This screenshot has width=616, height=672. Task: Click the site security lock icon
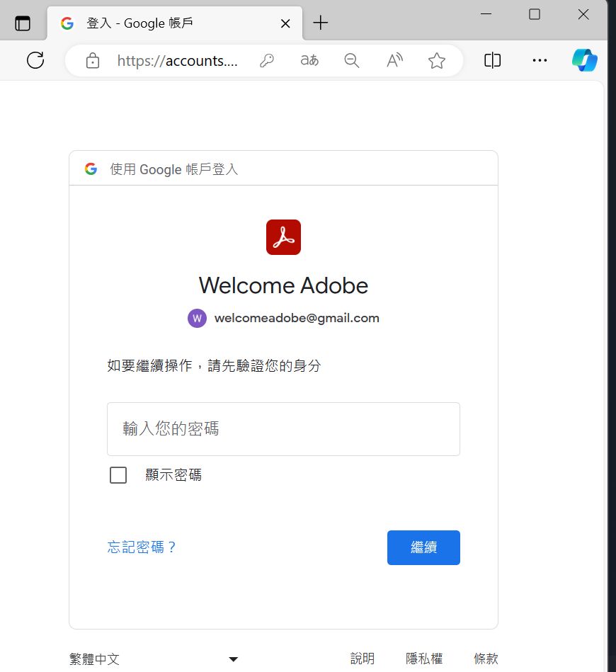(x=93, y=60)
